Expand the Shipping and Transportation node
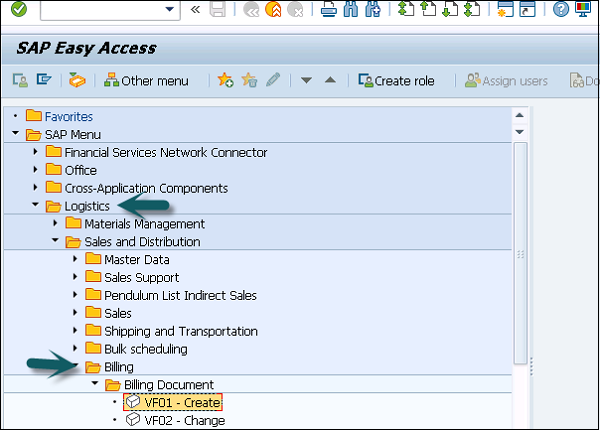600x430 pixels. [75, 331]
